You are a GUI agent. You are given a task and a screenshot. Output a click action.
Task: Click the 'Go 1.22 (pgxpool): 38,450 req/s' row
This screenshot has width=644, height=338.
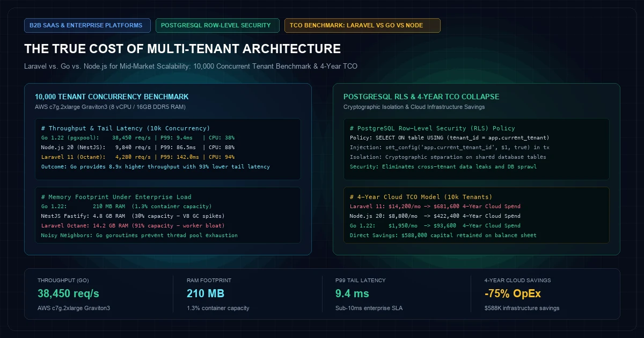137,138
